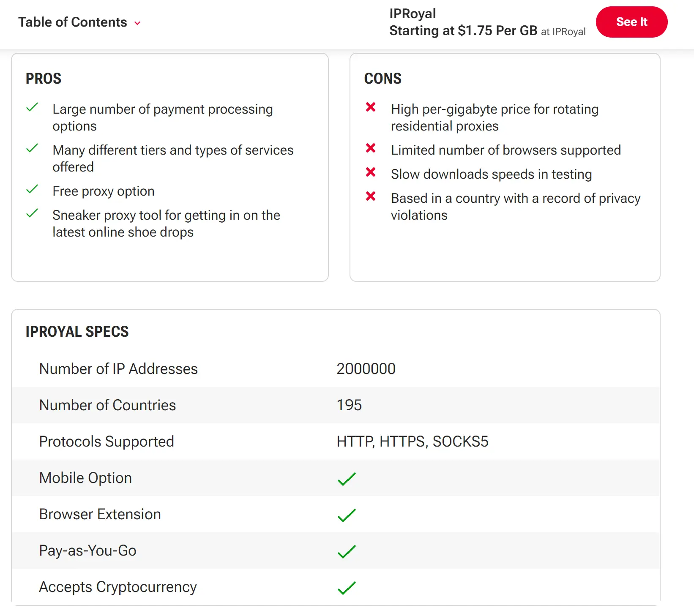Screen dimensions: 694x616
Task: Expand the Table of Contents dropdown
Action: 79,22
